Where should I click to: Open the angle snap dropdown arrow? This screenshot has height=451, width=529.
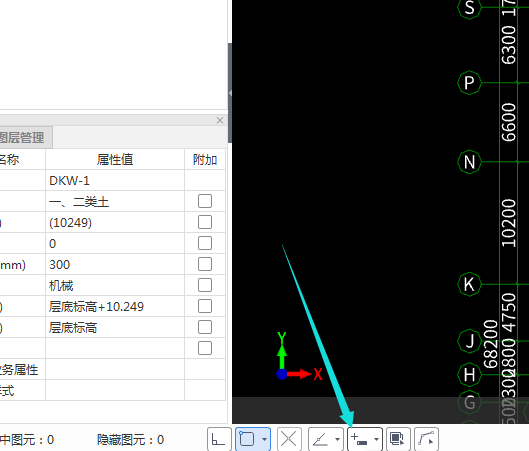point(337,439)
